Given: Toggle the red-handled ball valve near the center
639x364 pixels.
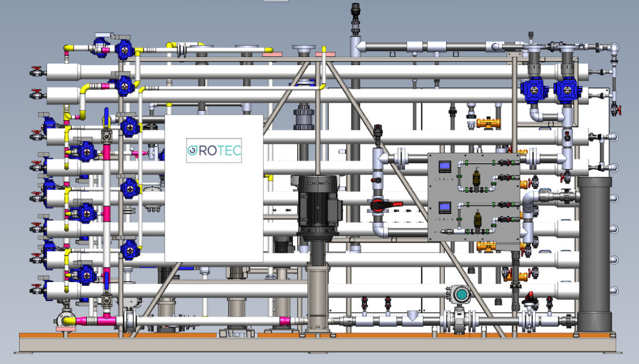Looking at the screenshot, I should pos(382,206).
